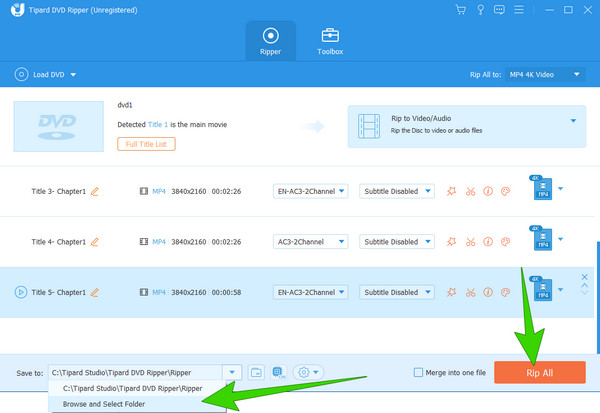Screen dimensions: 600x413
Task: Open the shopping cart purchase icon
Action: (x=461, y=10)
